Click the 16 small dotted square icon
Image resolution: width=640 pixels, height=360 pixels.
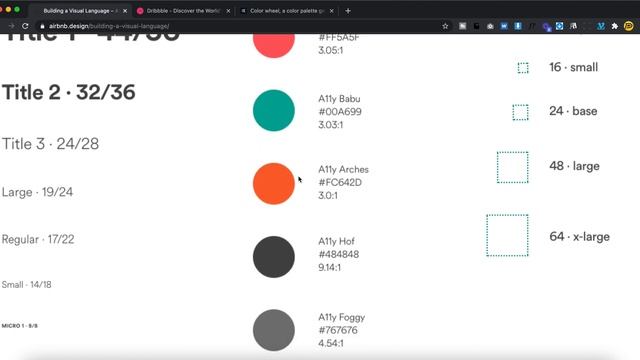[x=523, y=68]
